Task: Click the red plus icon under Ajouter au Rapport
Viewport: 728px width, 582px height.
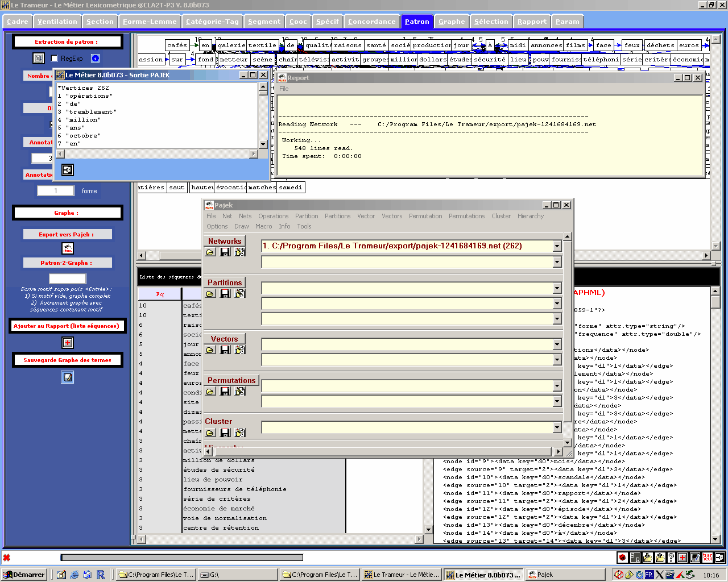Action: pos(68,343)
